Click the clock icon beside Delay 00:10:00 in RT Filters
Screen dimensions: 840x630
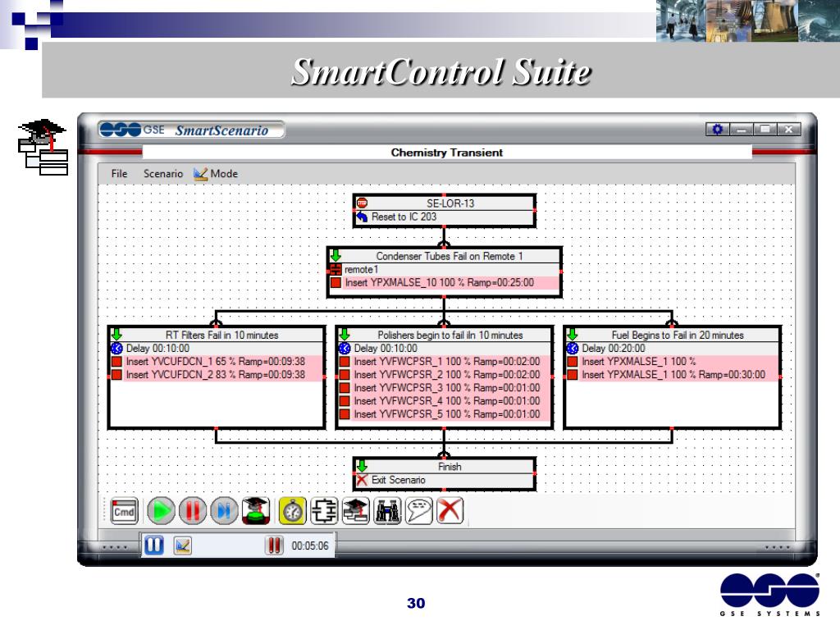pos(116,348)
